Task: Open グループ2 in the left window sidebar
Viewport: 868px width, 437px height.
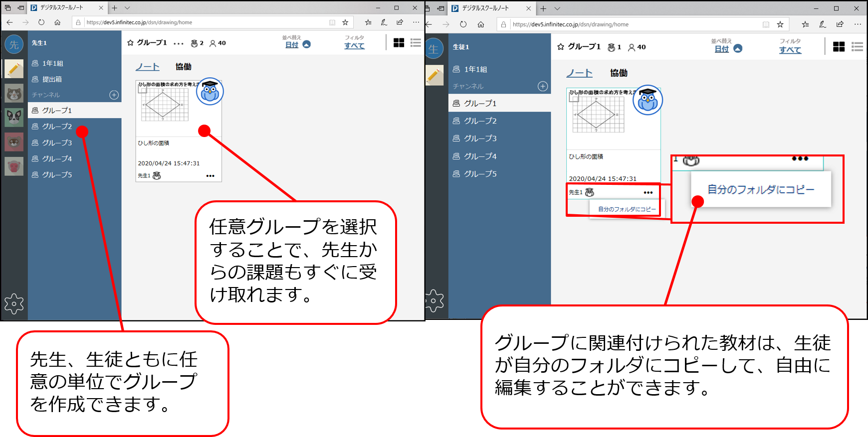Action: pyautogui.click(x=57, y=127)
